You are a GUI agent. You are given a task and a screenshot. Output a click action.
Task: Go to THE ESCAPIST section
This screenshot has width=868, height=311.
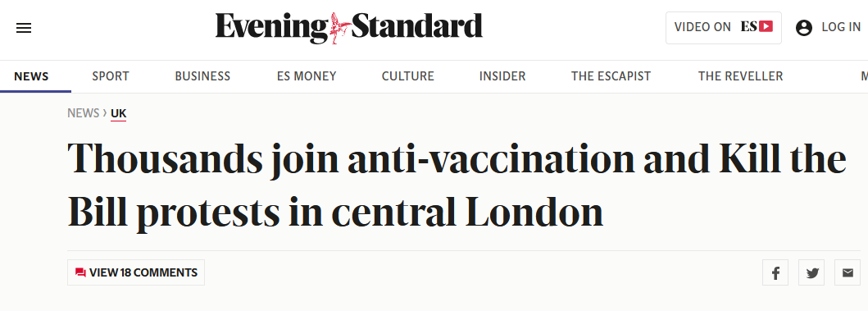coord(611,76)
